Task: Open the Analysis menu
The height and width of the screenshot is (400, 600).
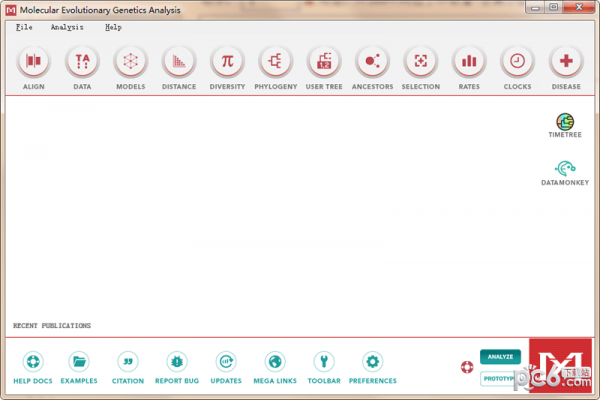Action: click(67, 27)
